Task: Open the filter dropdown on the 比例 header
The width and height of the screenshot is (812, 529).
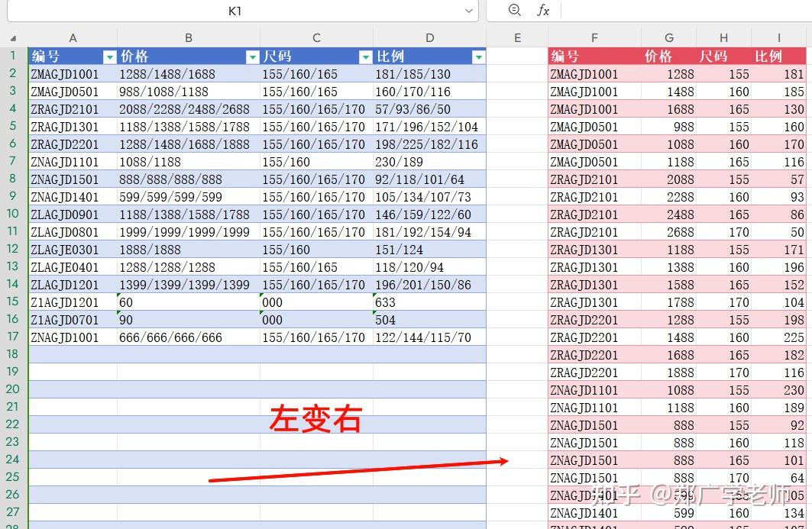Action: 479,56
